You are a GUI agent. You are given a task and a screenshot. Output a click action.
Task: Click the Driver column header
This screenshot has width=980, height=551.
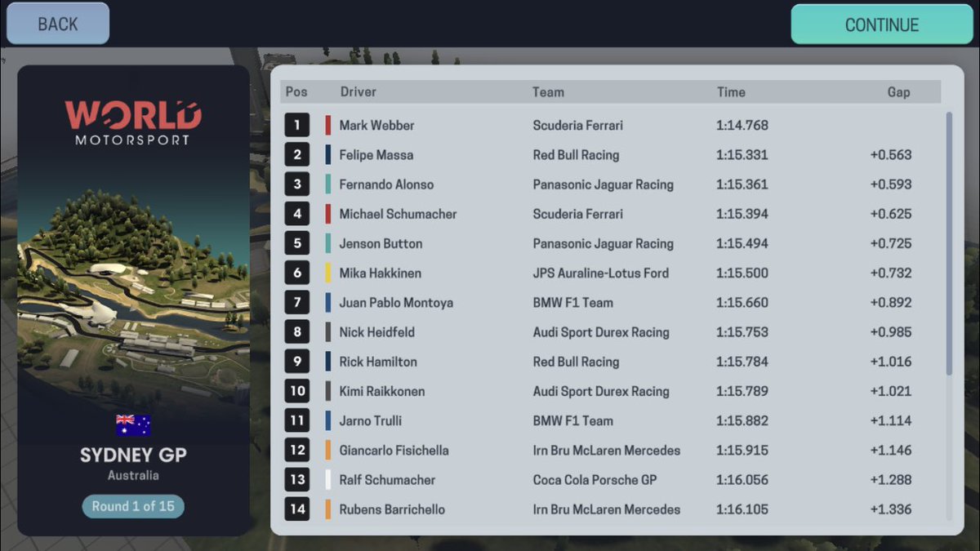click(x=359, y=91)
